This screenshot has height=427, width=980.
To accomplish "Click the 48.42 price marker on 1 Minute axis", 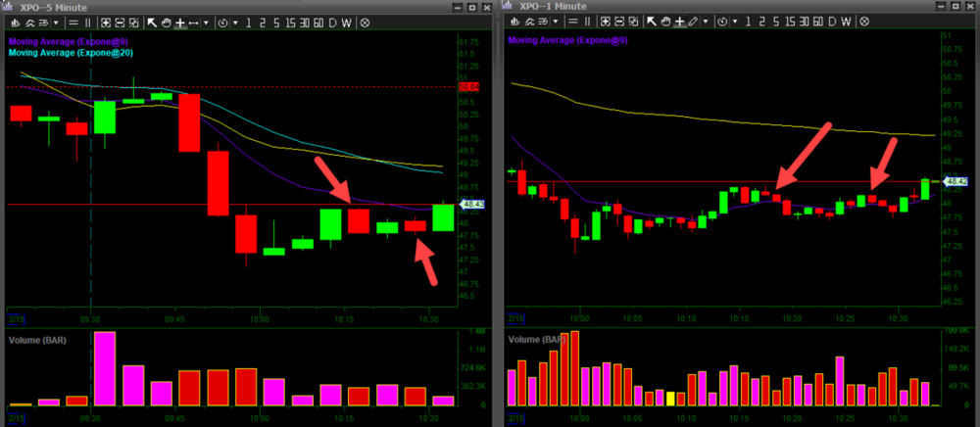I will click(x=954, y=181).
